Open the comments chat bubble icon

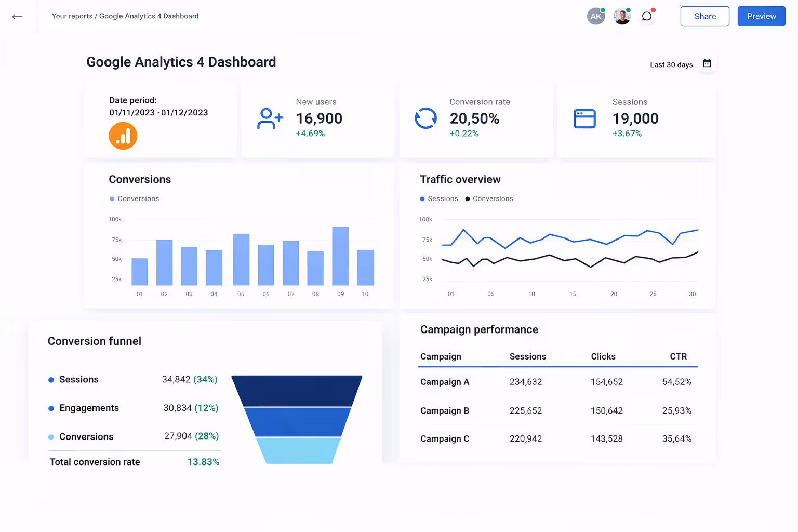[646, 16]
